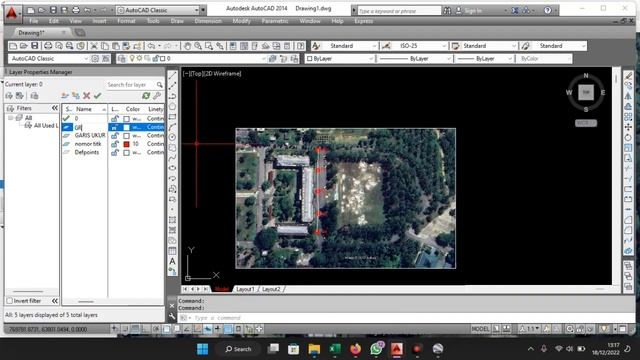Toggle lock on GARIS UKUR layer
The image size is (640, 360).
pyautogui.click(x=115, y=135)
